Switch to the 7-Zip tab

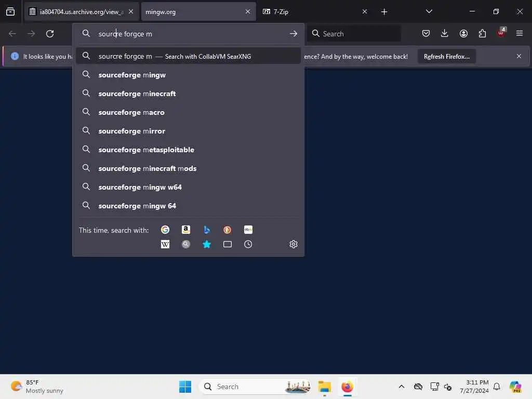(x=315, y=11)
